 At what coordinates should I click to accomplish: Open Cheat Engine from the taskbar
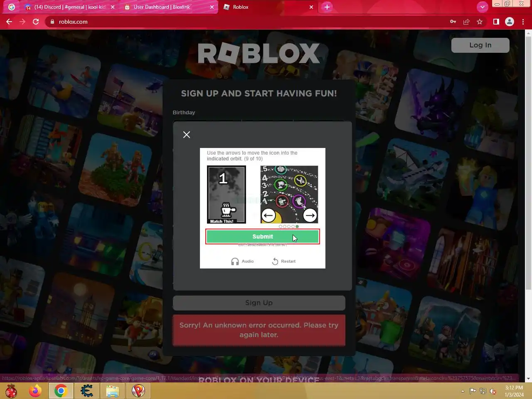pyautogui.click(x=87, y=391)
